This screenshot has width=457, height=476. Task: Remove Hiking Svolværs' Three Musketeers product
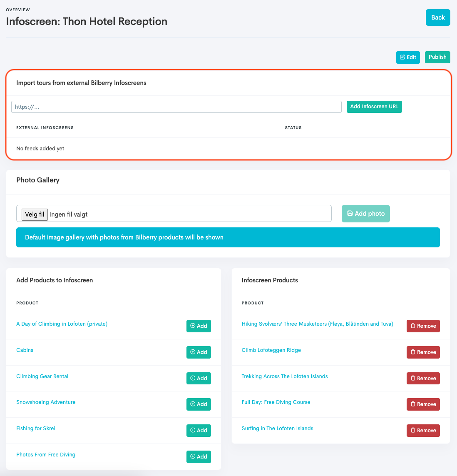coord(423,326)
